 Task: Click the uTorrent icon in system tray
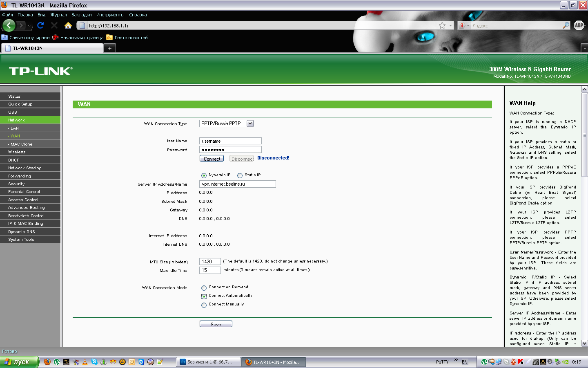pos(484,362)
